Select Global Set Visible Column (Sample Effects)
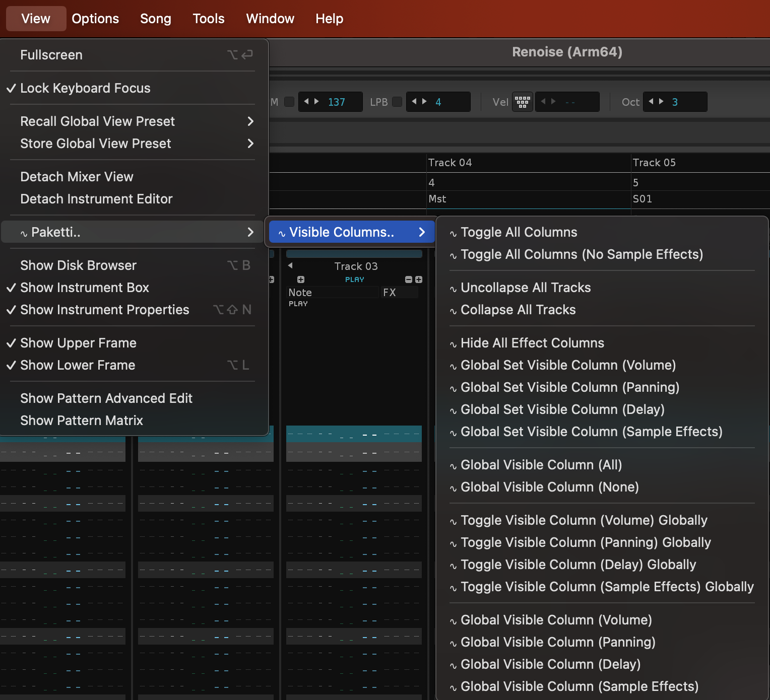 tap(602, 432)
